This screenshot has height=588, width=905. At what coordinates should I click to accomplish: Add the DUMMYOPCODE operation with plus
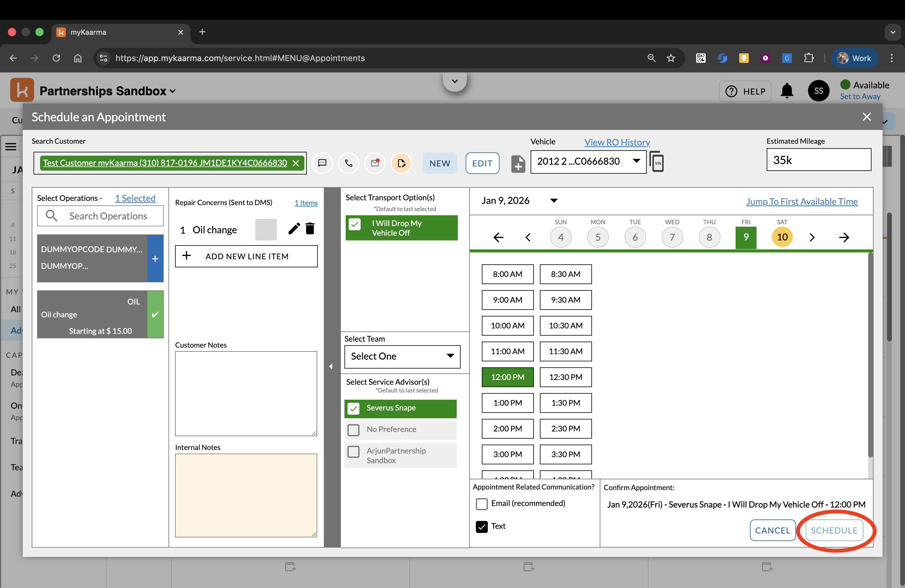pos(155,259)
